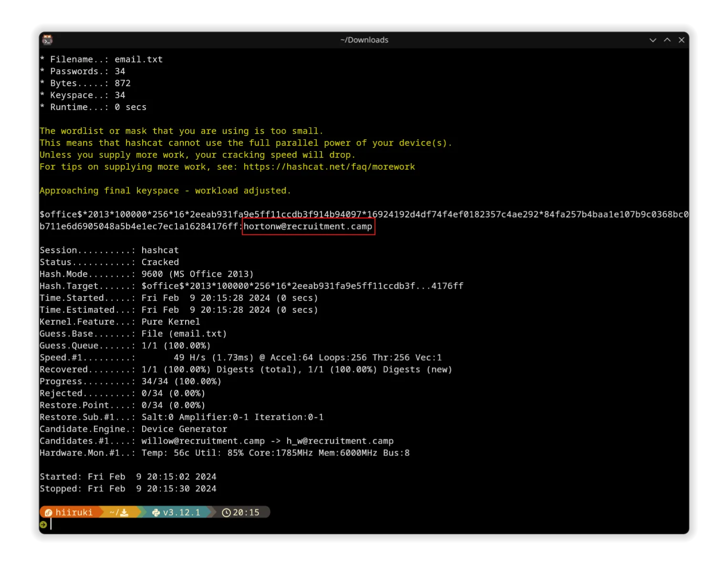The image size is (728, 580).
Task: Click the Restore.Sub.#1 Salt line
Action: click(182, 417)
